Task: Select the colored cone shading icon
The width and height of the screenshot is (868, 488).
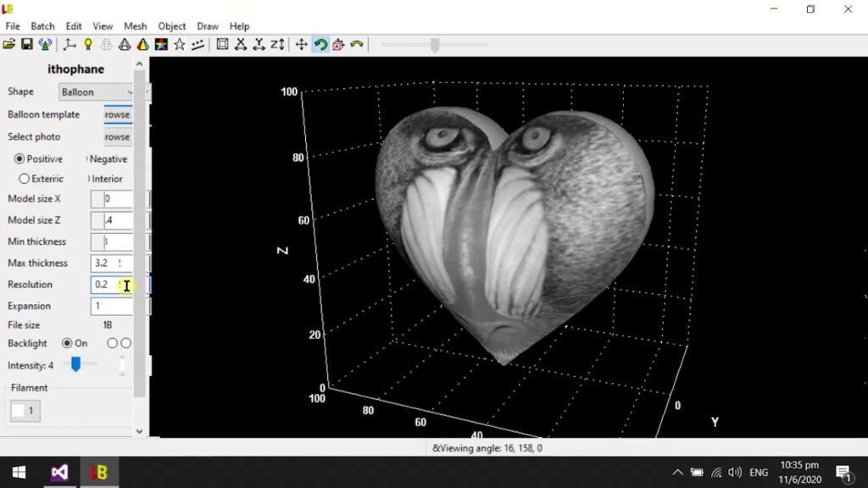Action: coord(142,44)
